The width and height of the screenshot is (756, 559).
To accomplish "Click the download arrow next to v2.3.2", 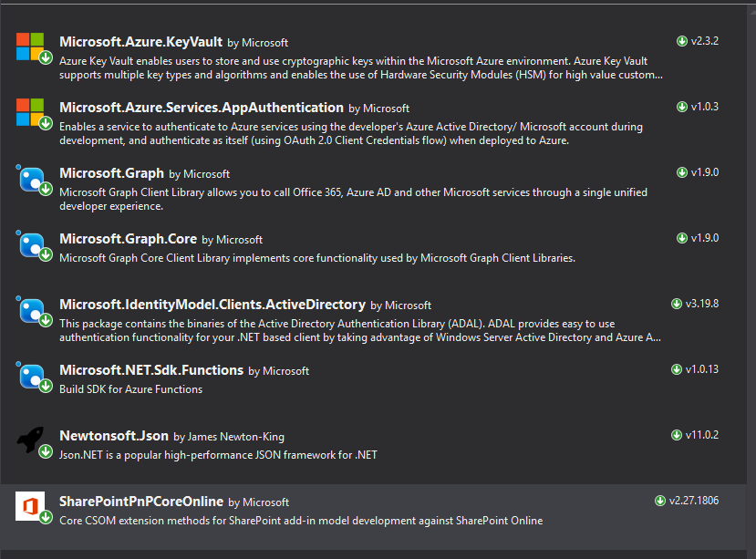I will (681, 41).
